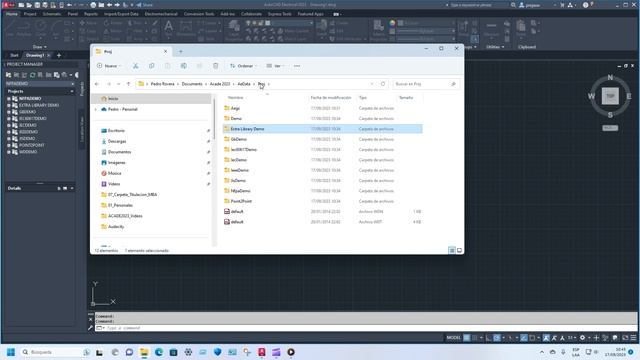Click Pedro Rovera in the address breadcrumb

click(x=162, y=84)
